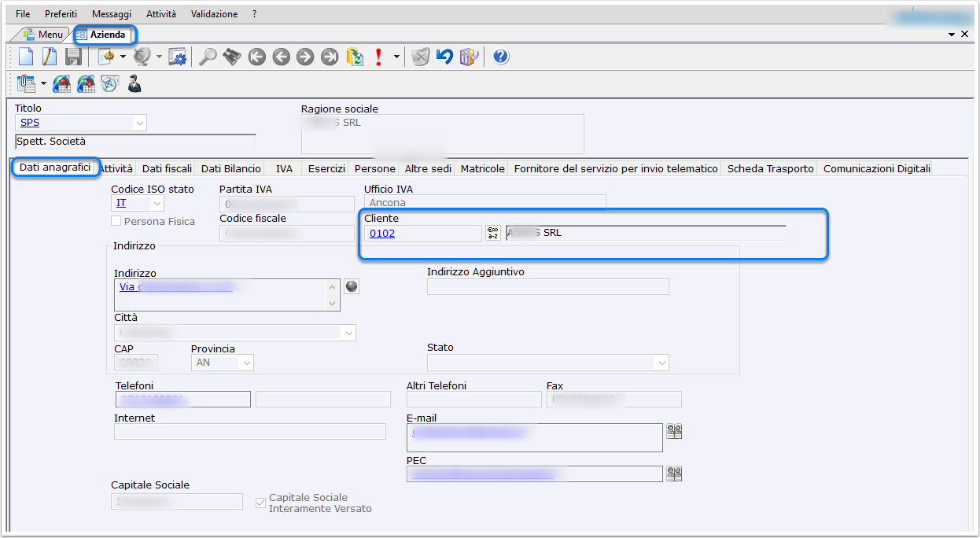This screenshot has width=980, height=538.
Task: Expand arrow next to document gear icon
Action: [123, 57]
